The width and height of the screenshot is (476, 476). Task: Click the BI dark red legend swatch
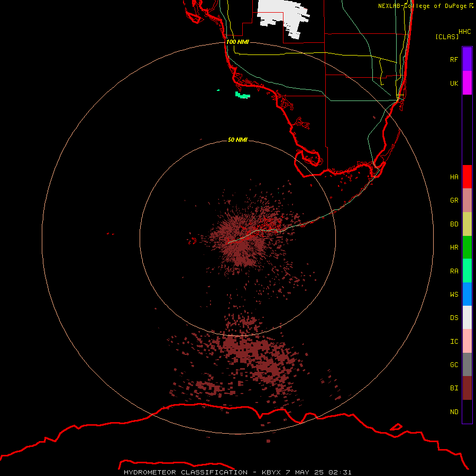(467, 388)
